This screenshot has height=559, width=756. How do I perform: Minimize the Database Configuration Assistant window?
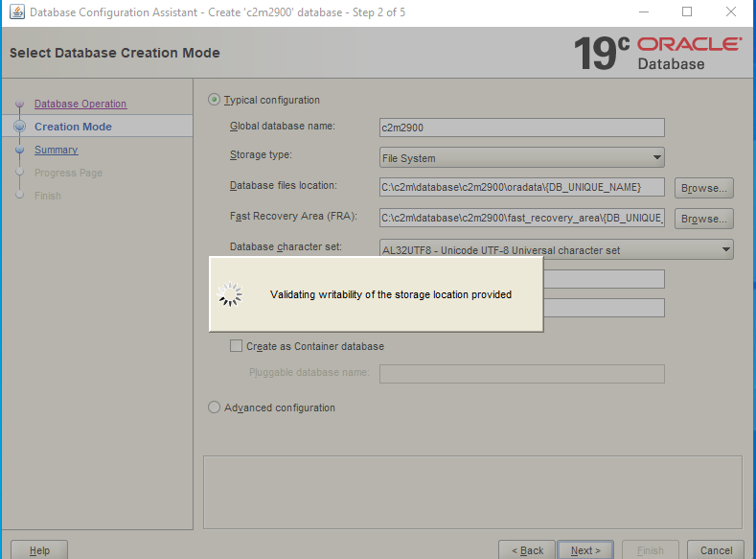coord(644,12)
